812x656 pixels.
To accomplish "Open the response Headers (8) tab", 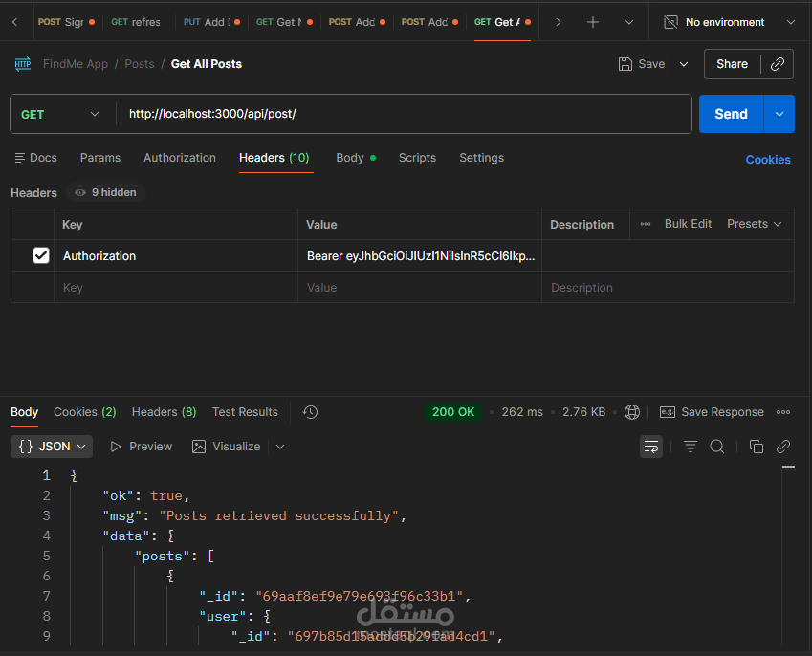I will pos(164,412).
